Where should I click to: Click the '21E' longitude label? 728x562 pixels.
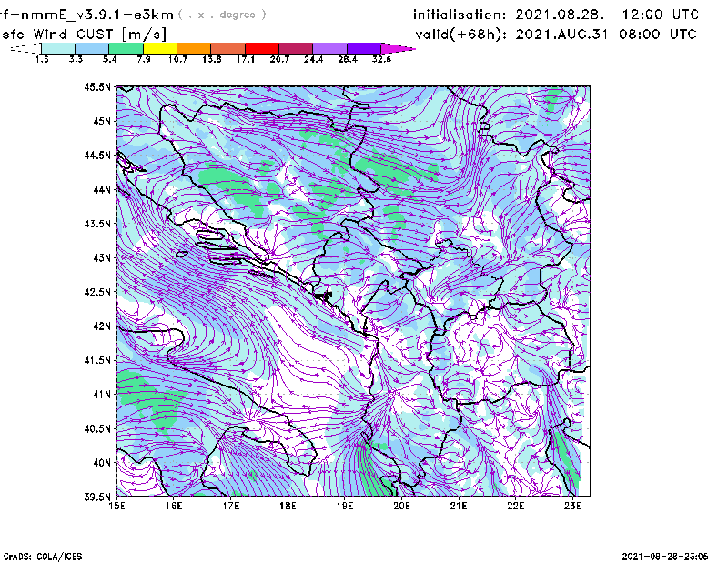(x=459, y=506)
